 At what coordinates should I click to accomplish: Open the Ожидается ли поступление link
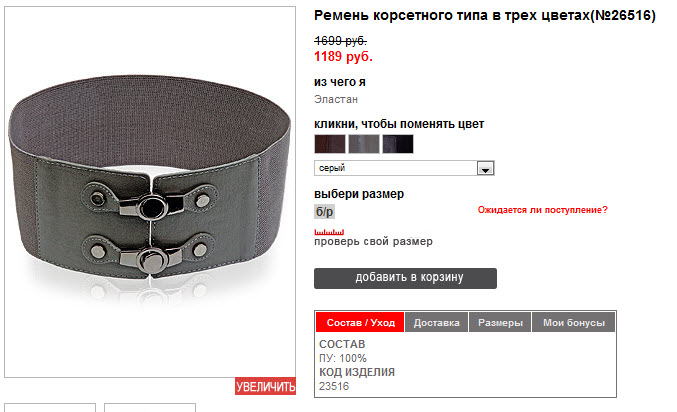click(542, 210)
